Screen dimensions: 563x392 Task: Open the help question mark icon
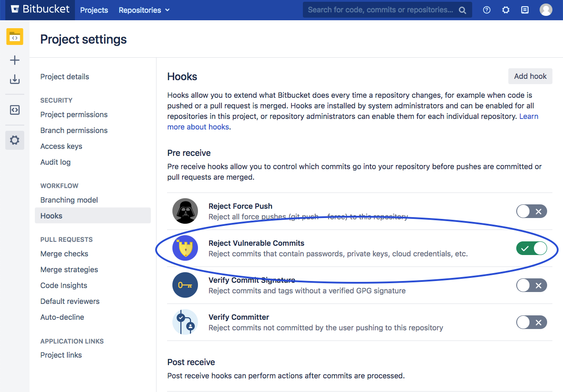pos(487,10)
